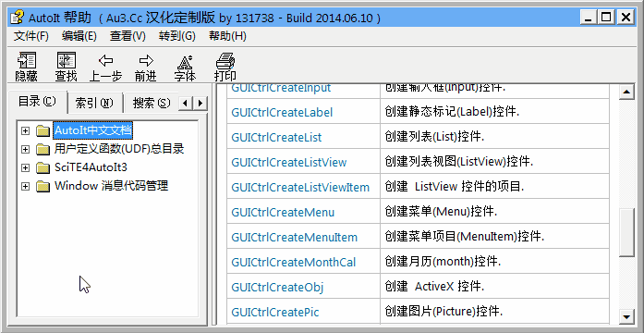Click the text 创建 ListView 控件的项目.
Screen dimensions: 644x333
point(455,187)
